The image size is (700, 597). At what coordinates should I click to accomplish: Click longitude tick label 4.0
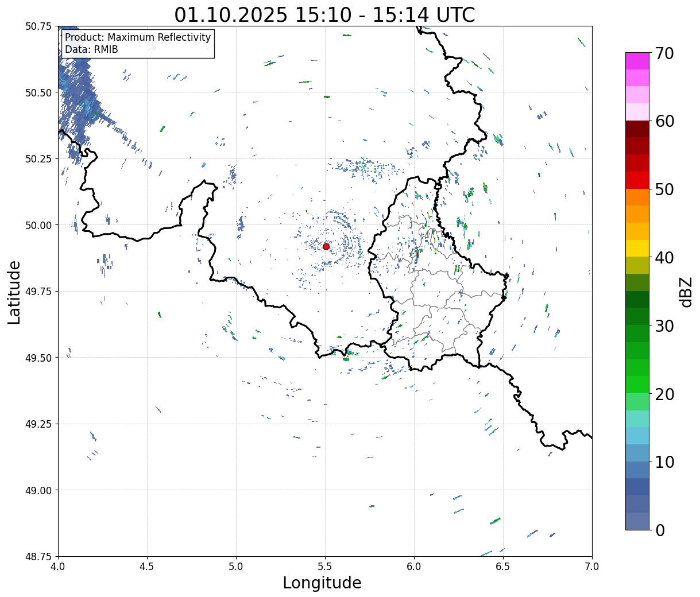58,566
